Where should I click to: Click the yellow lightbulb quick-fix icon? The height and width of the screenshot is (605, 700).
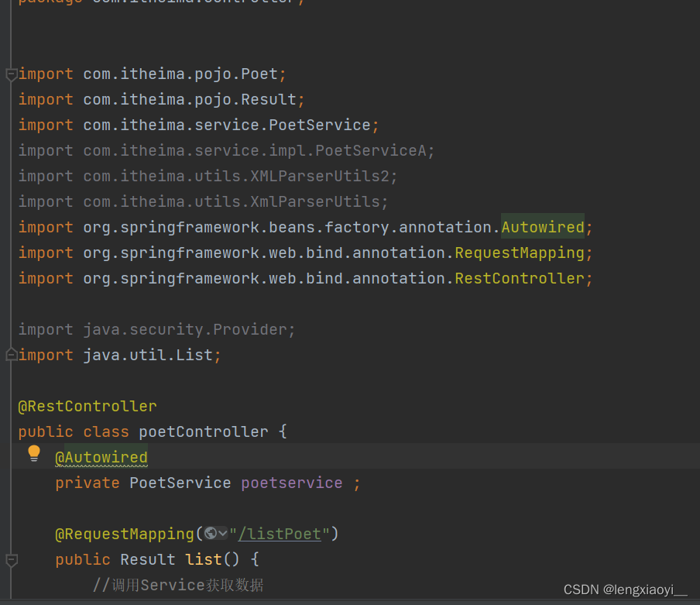pyautogui.click(x=34, y=454)
